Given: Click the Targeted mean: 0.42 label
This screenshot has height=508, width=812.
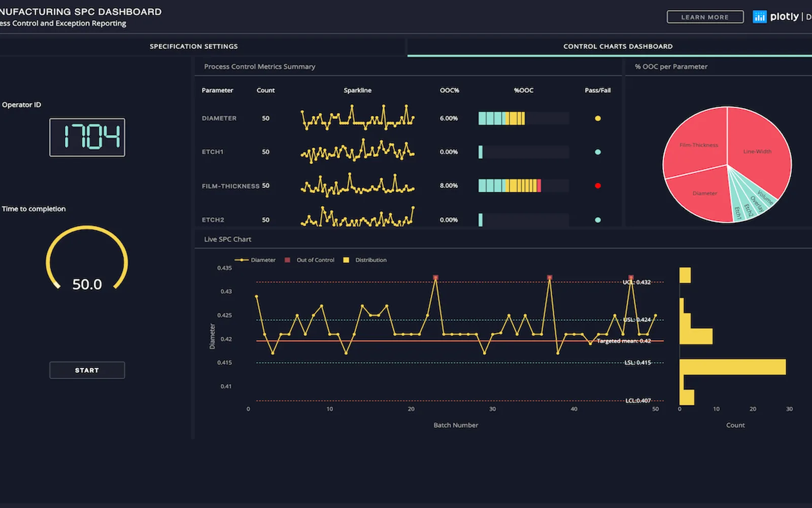Looking at the screenshot, I should [x=624, y=341].
